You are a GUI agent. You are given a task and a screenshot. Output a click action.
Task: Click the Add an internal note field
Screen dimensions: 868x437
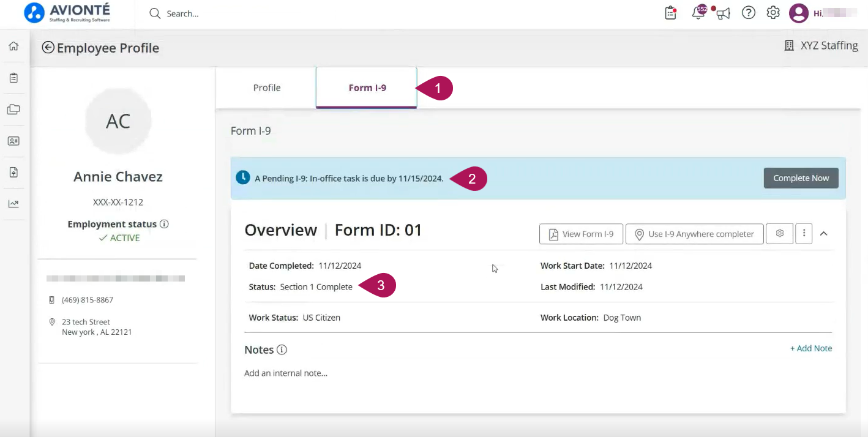286,373
